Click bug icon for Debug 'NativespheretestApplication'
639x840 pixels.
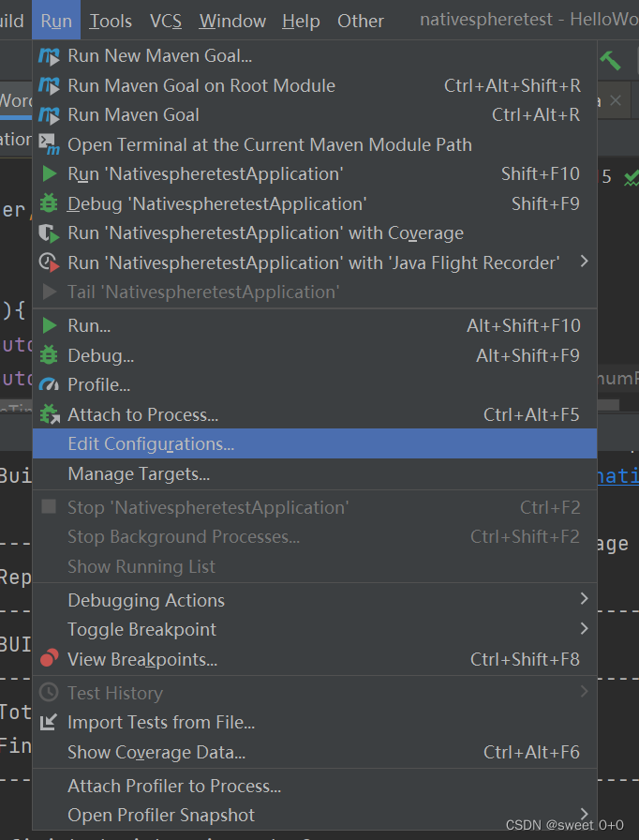point(49,203)
